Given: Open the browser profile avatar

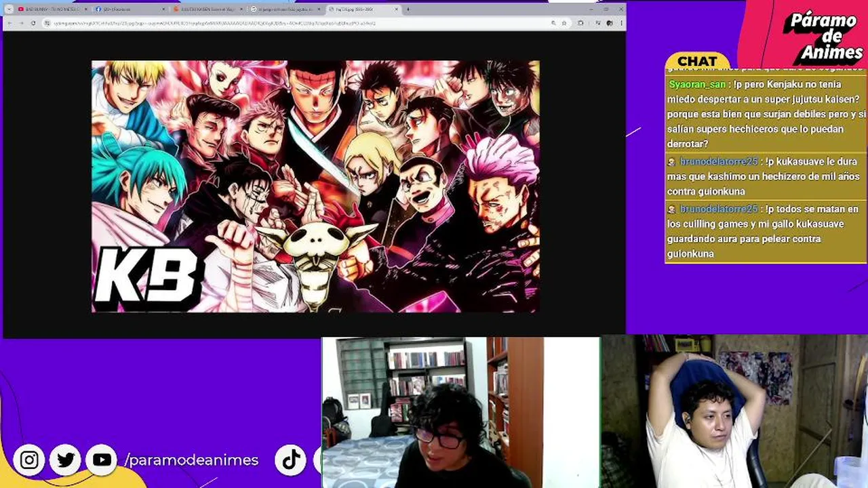Looking at the screenshot, I should (x=611, y=23).
